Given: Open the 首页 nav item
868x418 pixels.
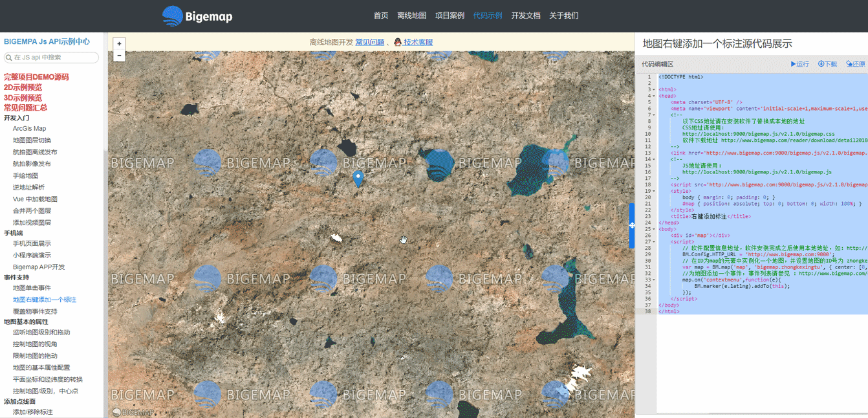Looking at the screenshot, I should (x=381, y=16).
